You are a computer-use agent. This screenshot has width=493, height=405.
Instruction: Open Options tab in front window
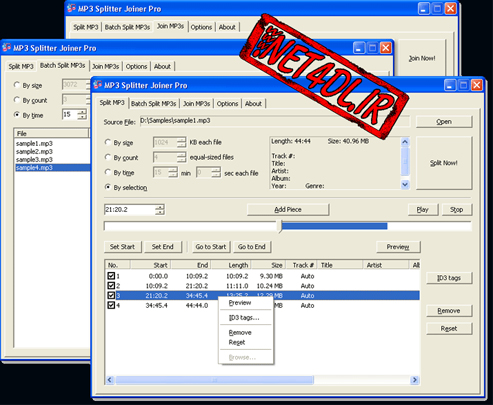coord(227,104)
